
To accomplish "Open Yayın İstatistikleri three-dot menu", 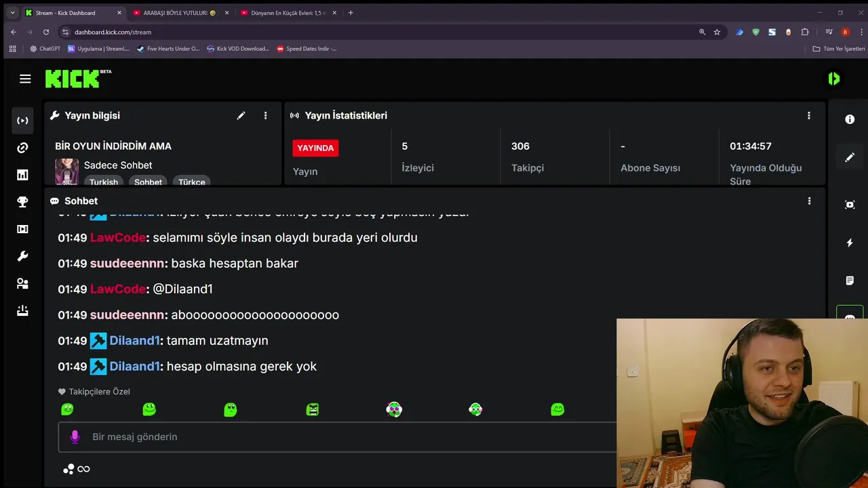I will (808, 116).
